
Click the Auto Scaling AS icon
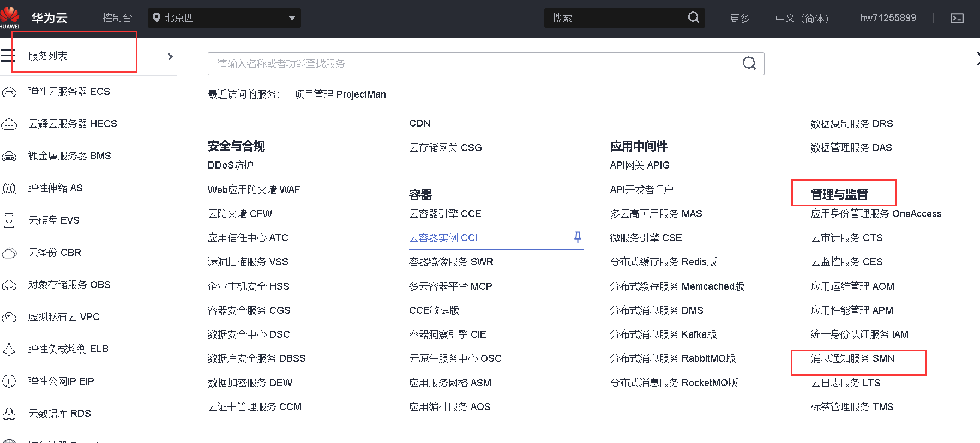pyautogui.click(x=9, y=188)
